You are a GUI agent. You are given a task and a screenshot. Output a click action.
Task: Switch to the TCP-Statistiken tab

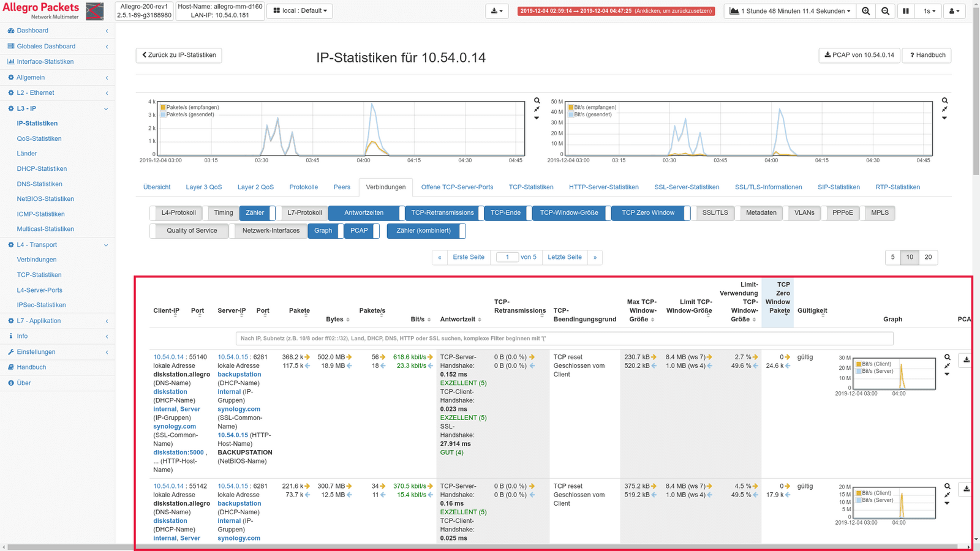(x=530, y=187)
